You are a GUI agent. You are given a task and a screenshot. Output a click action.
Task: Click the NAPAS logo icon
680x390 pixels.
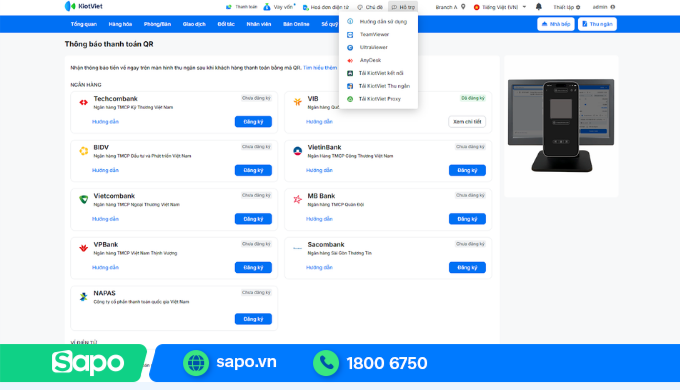click(x=83, y=297)
